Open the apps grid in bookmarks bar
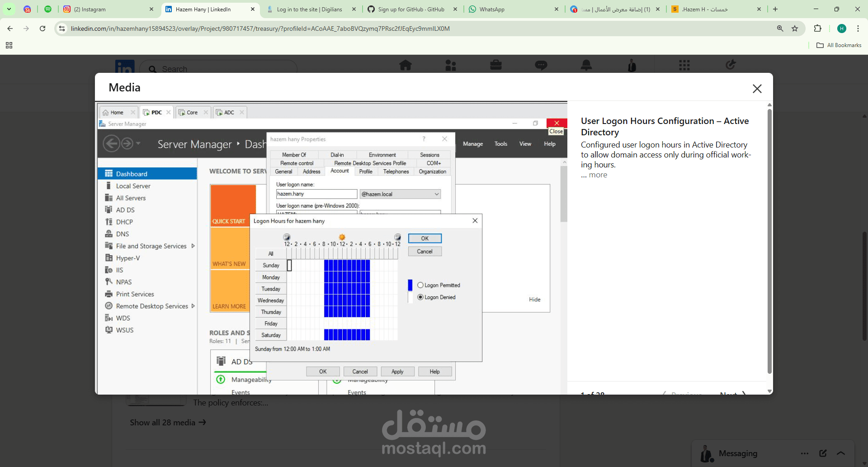Screen dimensions: 868x467 tap(9, 45)
